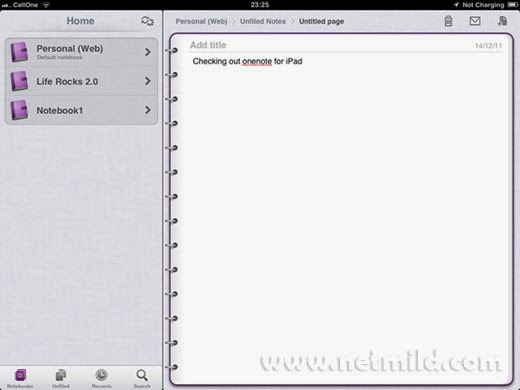The width and height of the screenshot is (520, 390).
Task: Open the Notebooks tab
Action: click(20, 378)
